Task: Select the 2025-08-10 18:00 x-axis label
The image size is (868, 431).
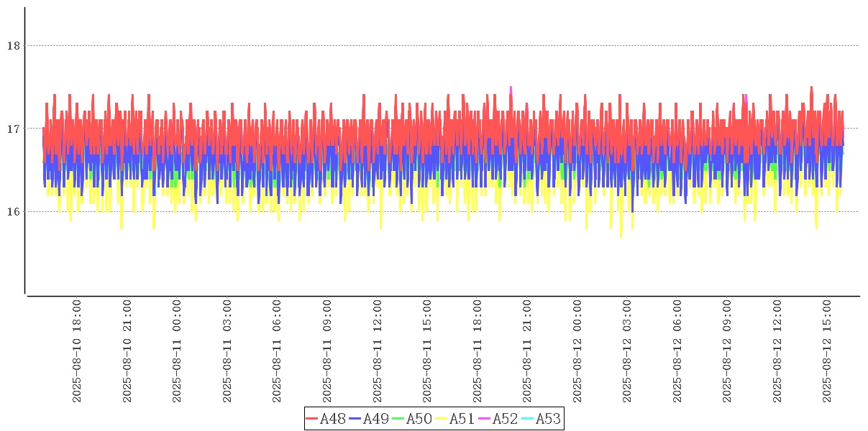Action: (x=77, y=352)
